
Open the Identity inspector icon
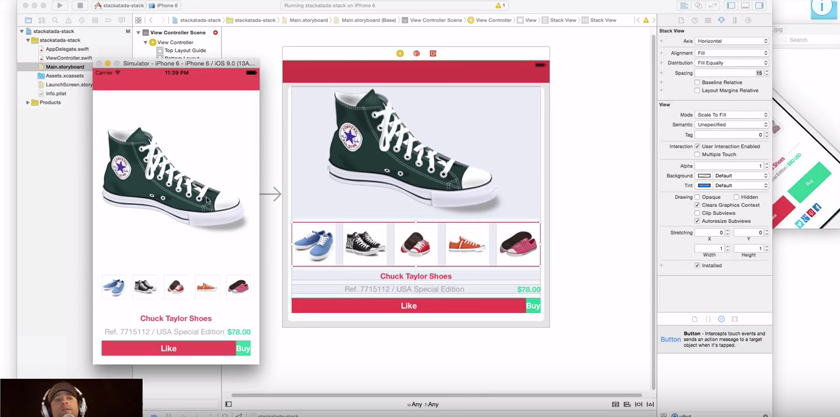click(x=708, y=20)
